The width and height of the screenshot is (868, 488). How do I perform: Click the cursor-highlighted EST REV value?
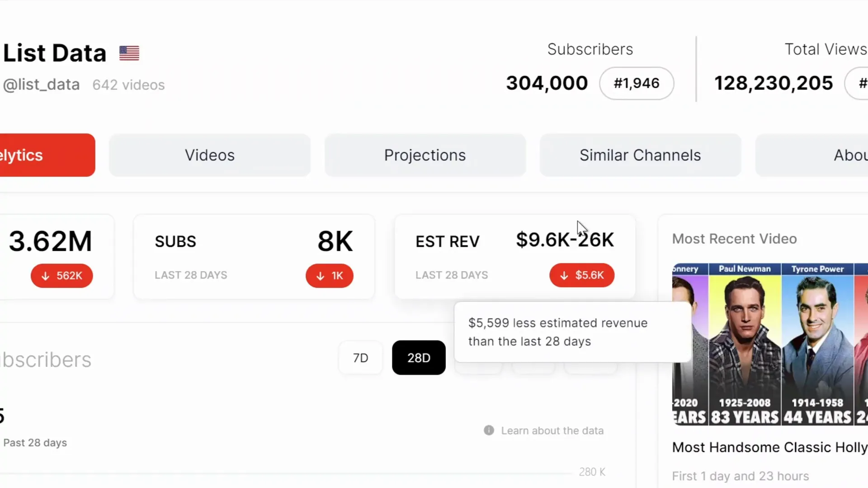coord(565,240)
